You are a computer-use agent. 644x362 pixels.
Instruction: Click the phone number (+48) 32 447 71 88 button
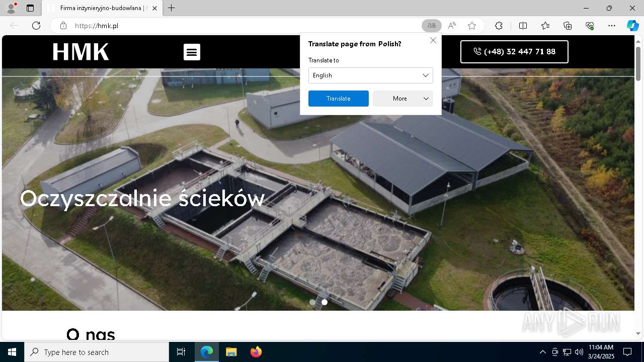click(514, 52)
